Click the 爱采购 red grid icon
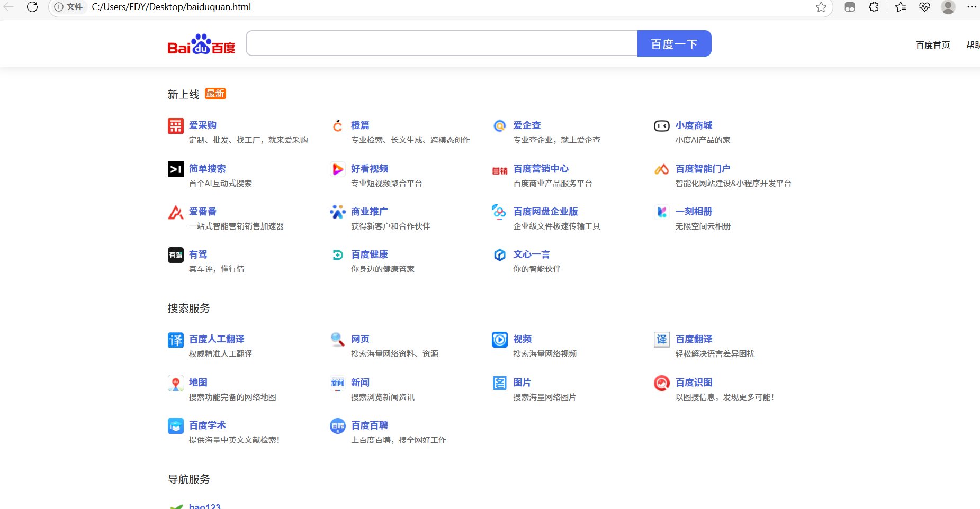980x509 pixels. click(x=176, y=126)
